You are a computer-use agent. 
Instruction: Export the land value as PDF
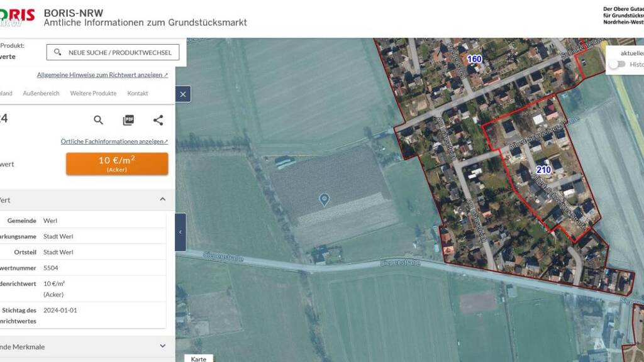(x=128, y=120)
